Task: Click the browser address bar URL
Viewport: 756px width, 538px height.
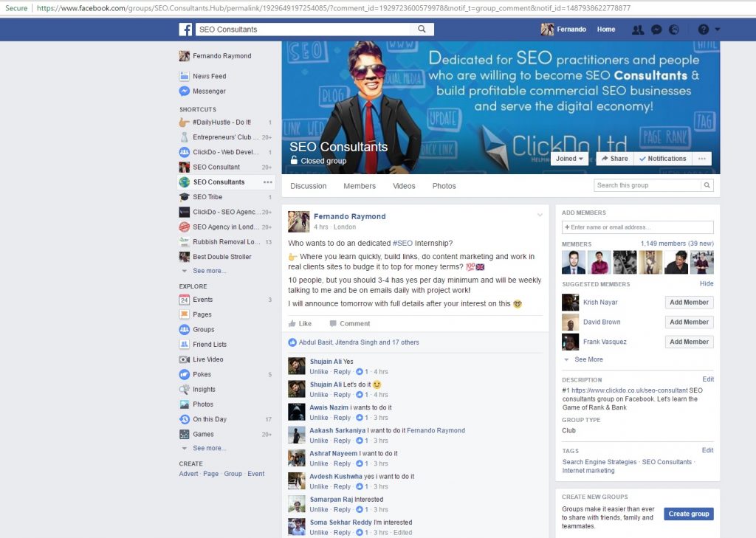Action: click(x=333, y=8)
